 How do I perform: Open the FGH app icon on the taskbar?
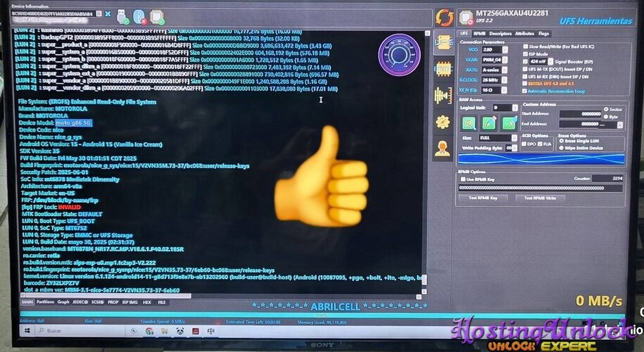pyautogui.click(x=210, y=331)
